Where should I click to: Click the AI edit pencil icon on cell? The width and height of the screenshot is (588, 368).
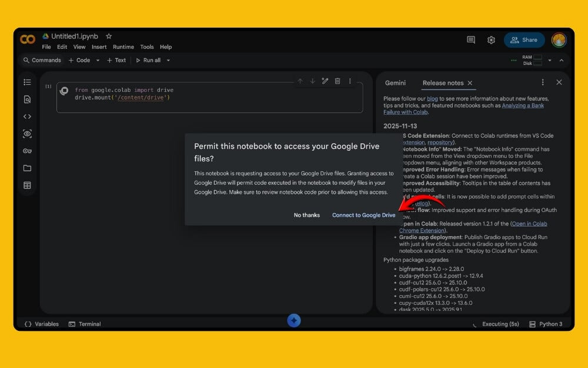[325, 81]
